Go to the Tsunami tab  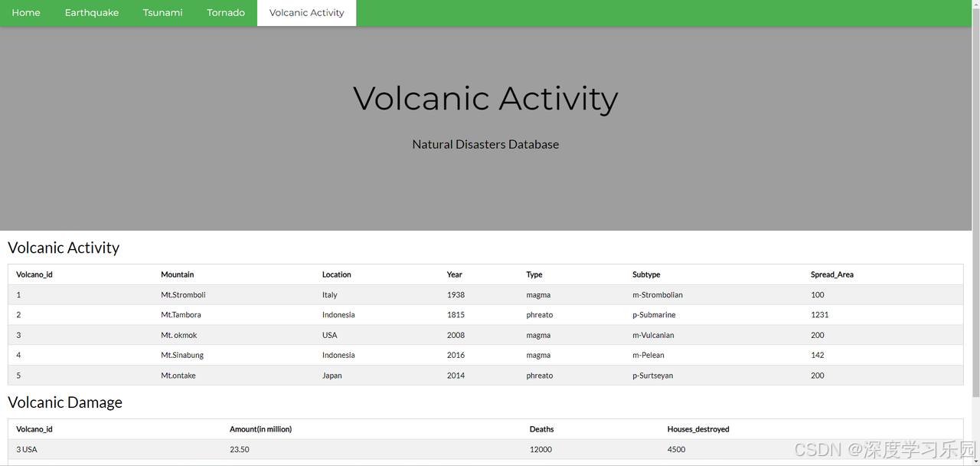[162, 13]
